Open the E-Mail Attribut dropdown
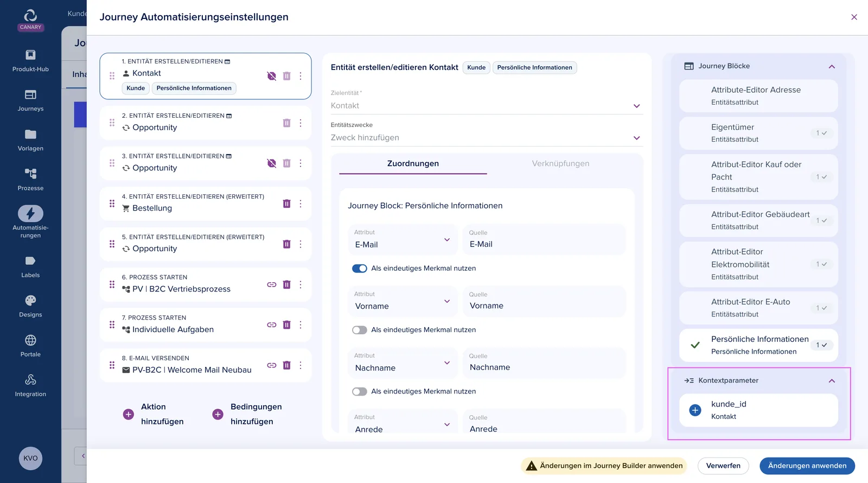The width and height of the screenshot is (868, 483). pyautogui.click(x=403, y=239)
